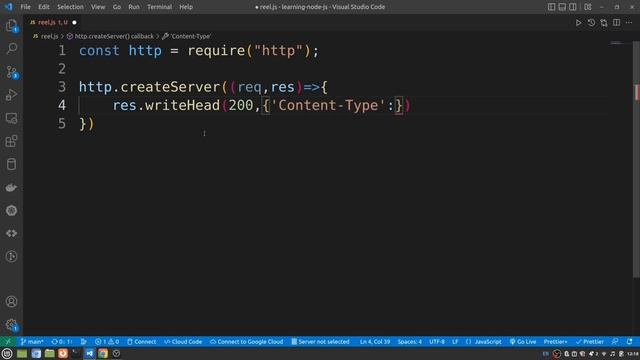Open the View menu
The image size is (640, 360).
pyautogui.click(x=98, y=7)
